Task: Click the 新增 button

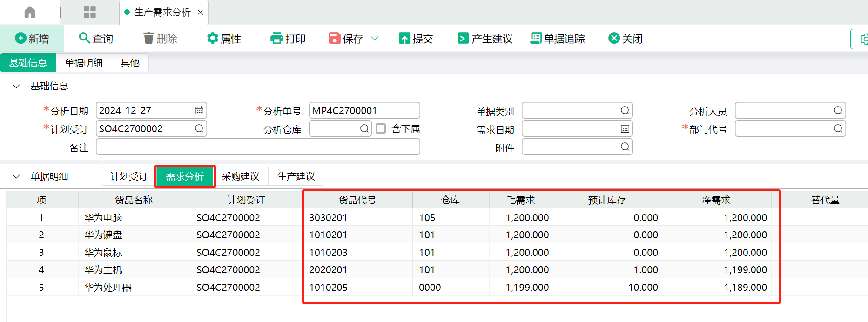Action: coord(32,39)
